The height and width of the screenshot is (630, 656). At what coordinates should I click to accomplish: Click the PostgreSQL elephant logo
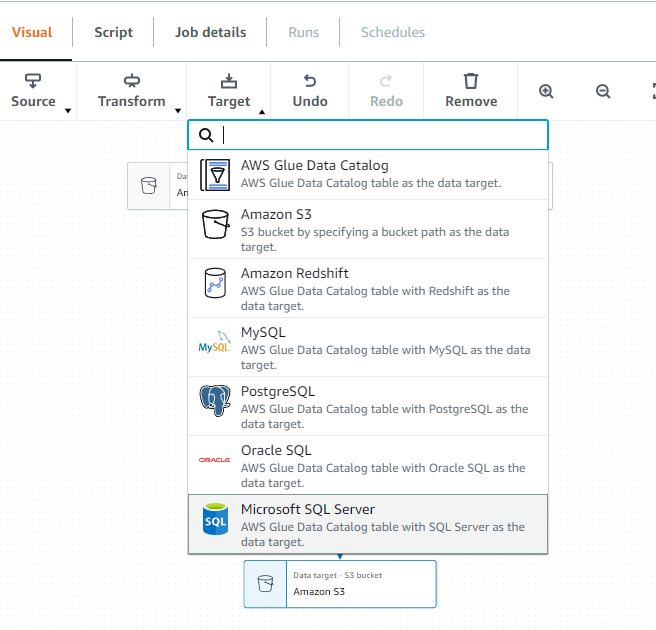215,401
